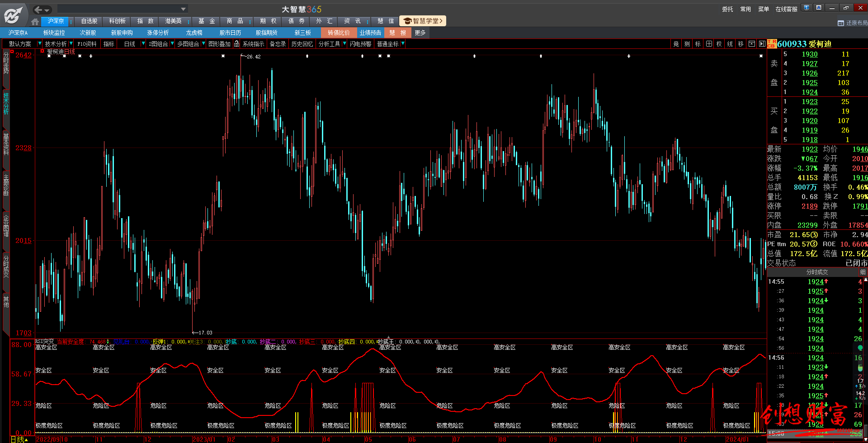Click buy-1 price 1923
This screenshot has height=443, width=868.
coord(810,101)
